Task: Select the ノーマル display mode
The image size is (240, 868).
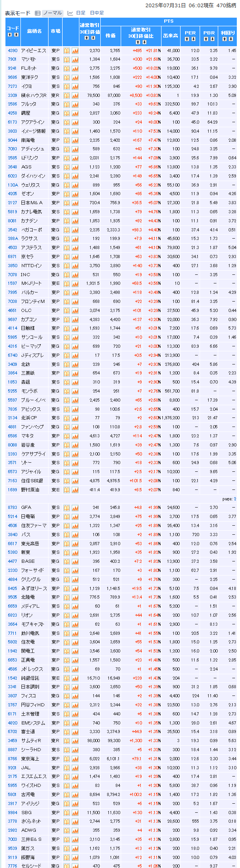Action: click(52, 13)
